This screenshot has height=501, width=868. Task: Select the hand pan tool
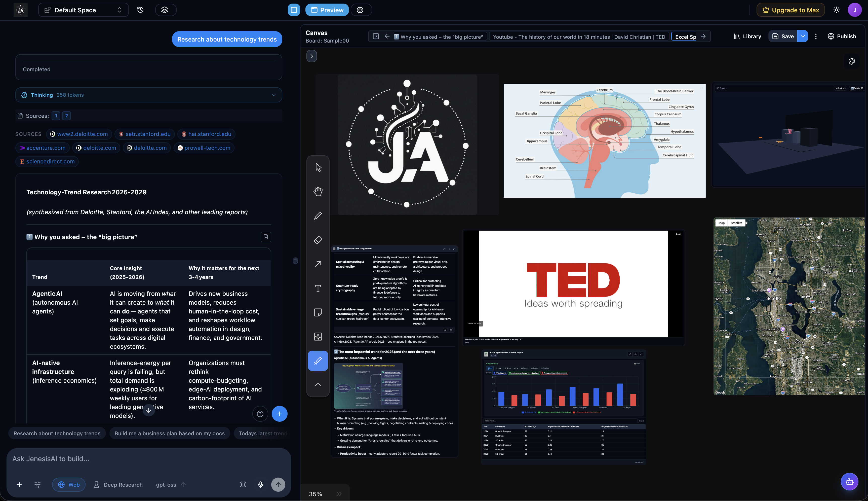click(x=318, y=192)
